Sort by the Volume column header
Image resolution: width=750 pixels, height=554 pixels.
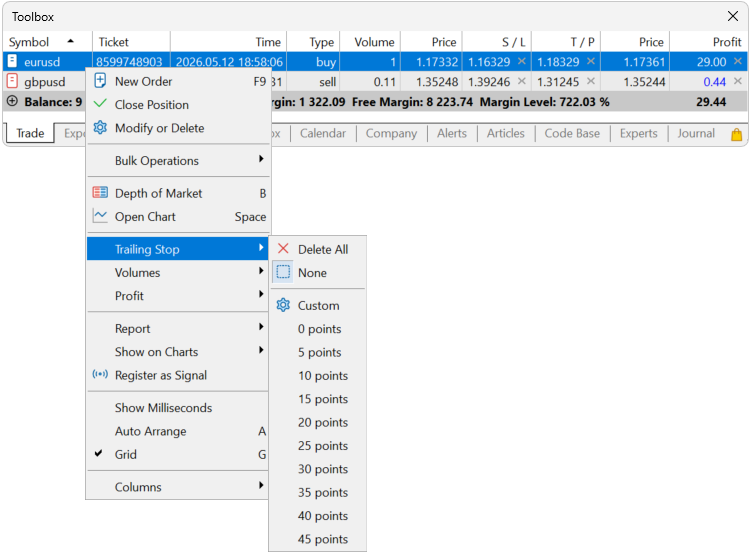pos(370,42)
